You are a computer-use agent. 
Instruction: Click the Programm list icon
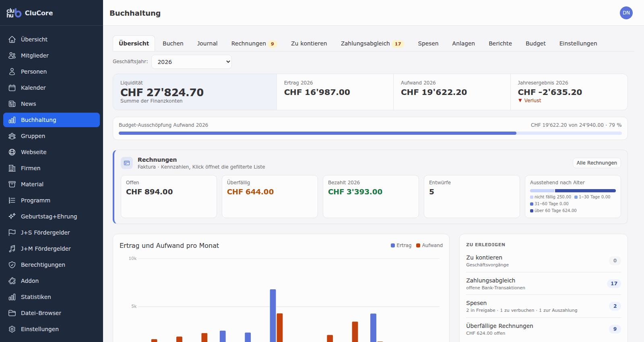pyautogui.click(x=12, y=200)
